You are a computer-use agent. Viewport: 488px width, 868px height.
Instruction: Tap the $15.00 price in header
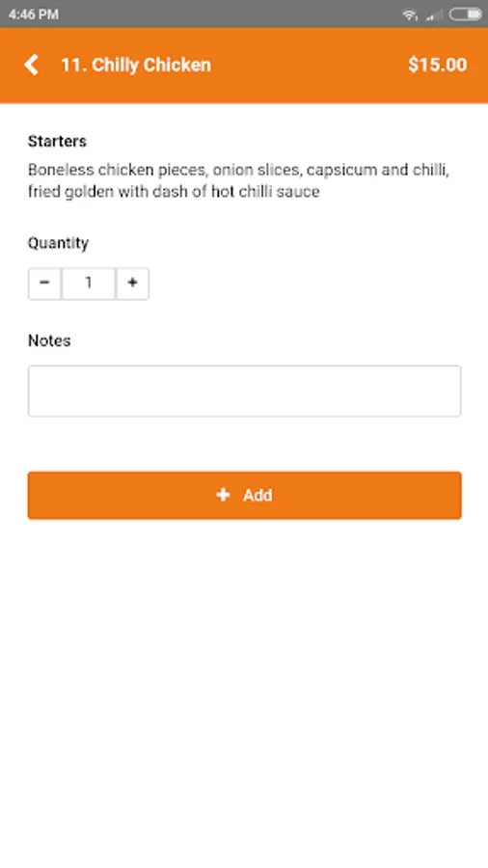pos(437,65)
